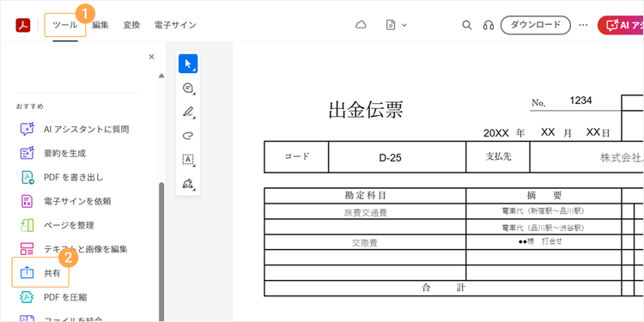Screen dimensions: 644x322
Task: Click the PDF を圧縮 icon
Action: click(27, 296)
